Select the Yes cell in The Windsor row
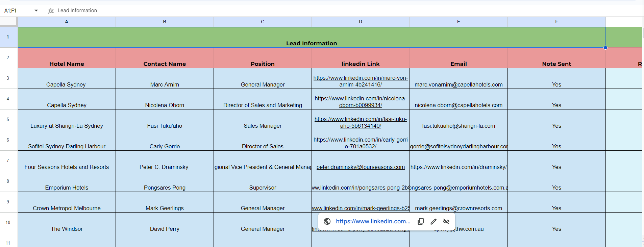644x247 pixels. (556, 223)
